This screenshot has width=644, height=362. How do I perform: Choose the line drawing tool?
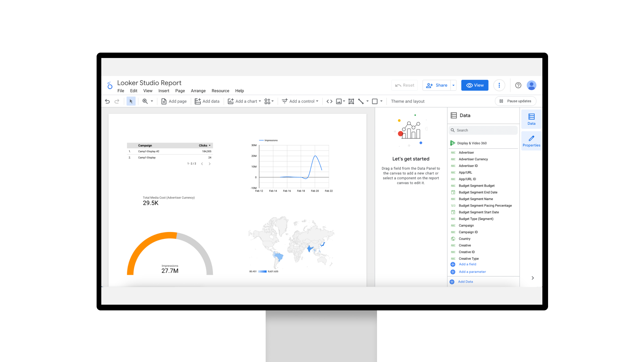(361, 101)
